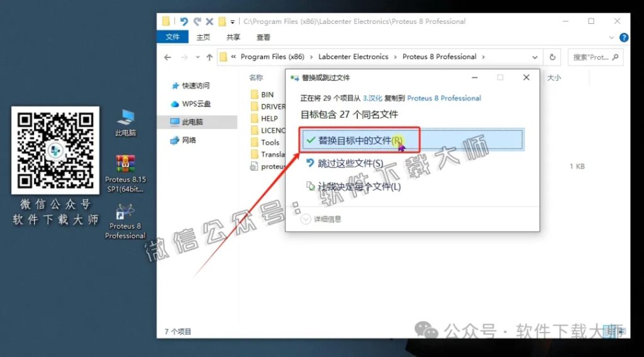
Task: Click Program Files (x86) in address breadcrumb
Action: click(x=272, y=57)
